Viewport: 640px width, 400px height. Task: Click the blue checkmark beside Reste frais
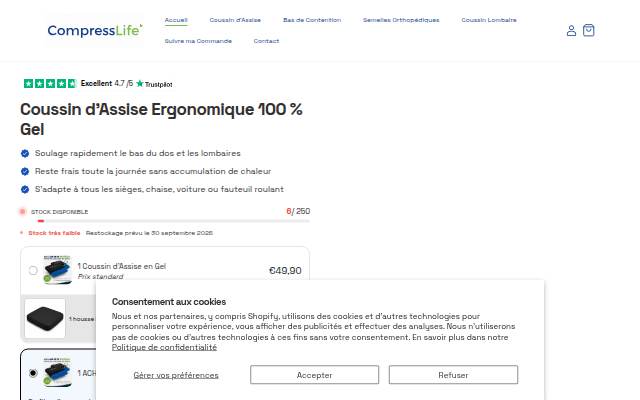click(x=25, y=171)
